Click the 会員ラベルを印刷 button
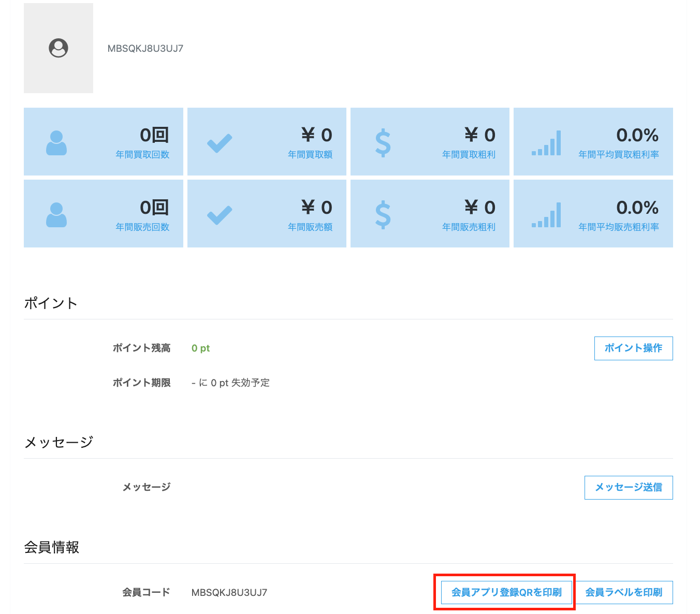Viewport: 700px width, 614px height. (x=624, y=592)
